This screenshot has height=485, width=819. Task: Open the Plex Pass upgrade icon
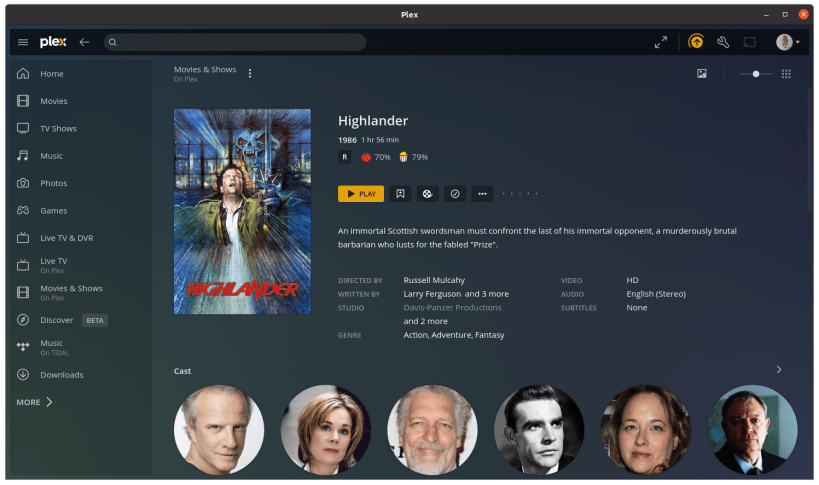pyautogui.click(x=696, y=42)
